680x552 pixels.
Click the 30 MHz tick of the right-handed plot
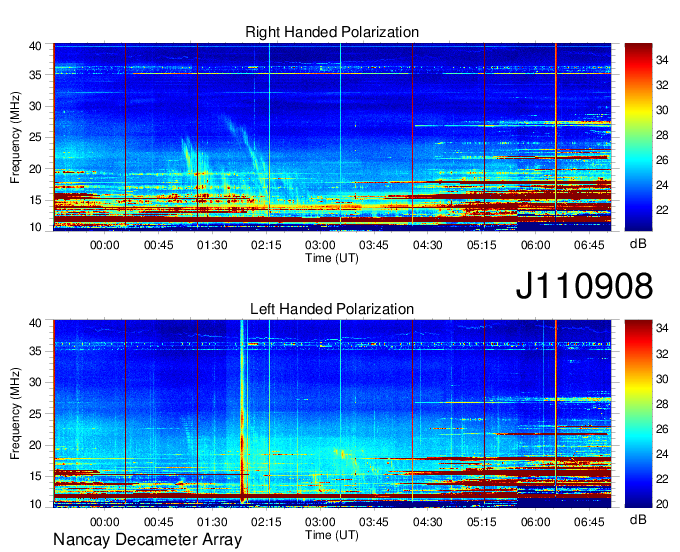pos(35,106)
